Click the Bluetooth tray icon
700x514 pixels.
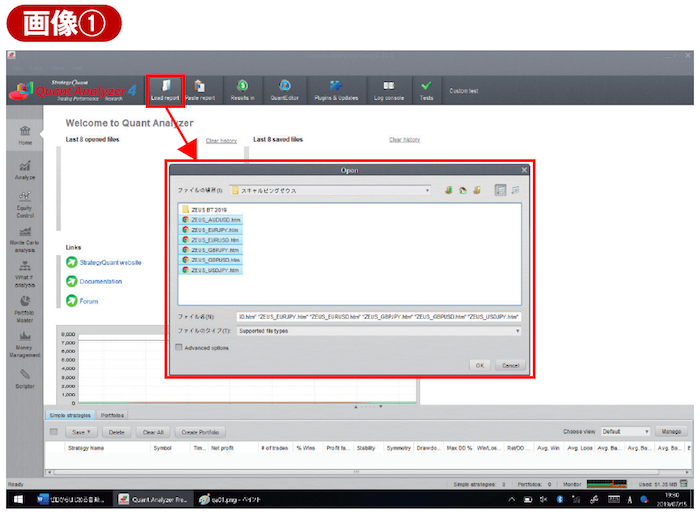click(560, 499)
